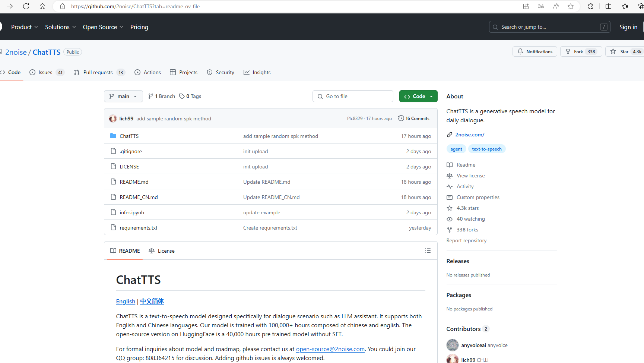
Task: Click the text-to-speech topic tag
Action: (487, 149)
